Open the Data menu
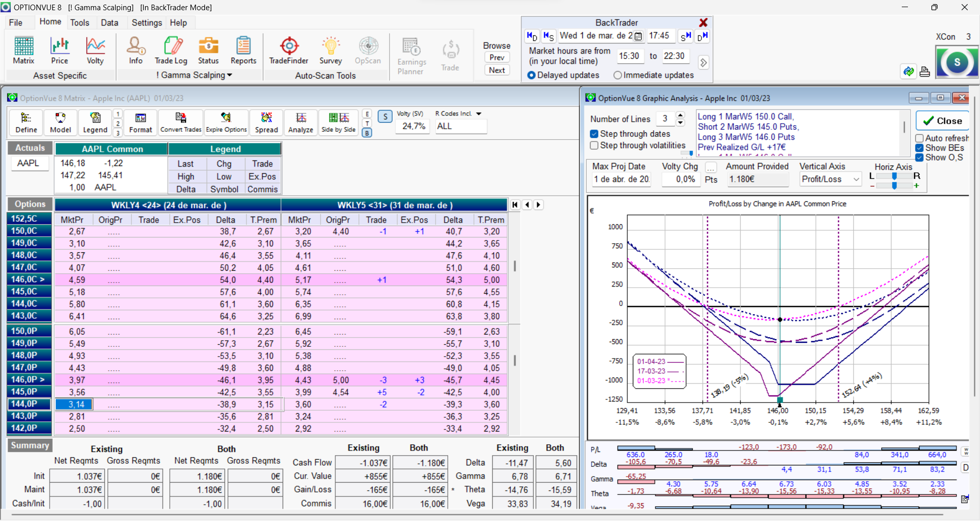Screen dimensions: 980x521 click(x=109, y=22)
